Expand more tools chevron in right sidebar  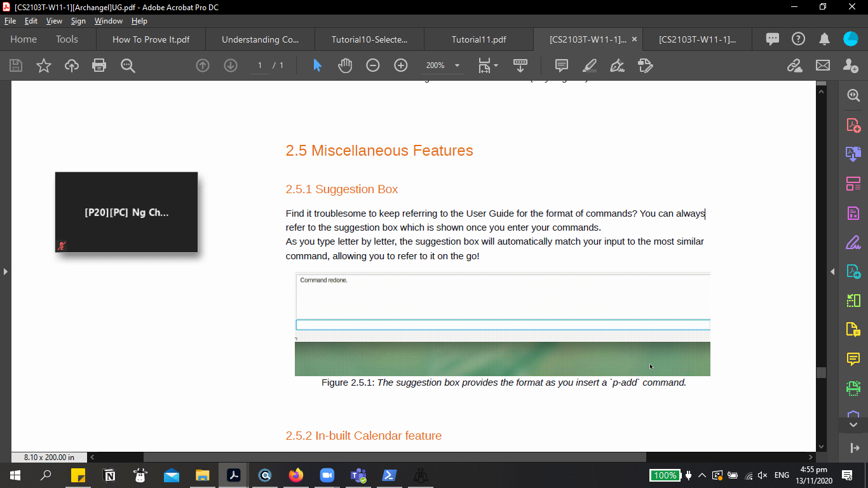[x=853, y=424]
